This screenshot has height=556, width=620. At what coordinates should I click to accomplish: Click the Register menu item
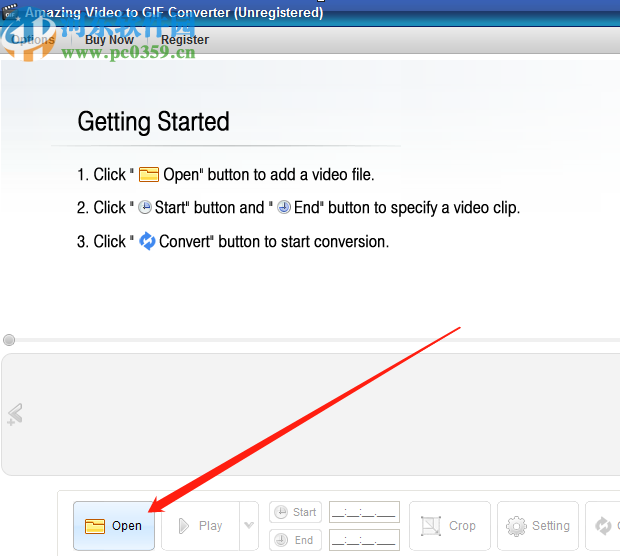coord(185,40)
